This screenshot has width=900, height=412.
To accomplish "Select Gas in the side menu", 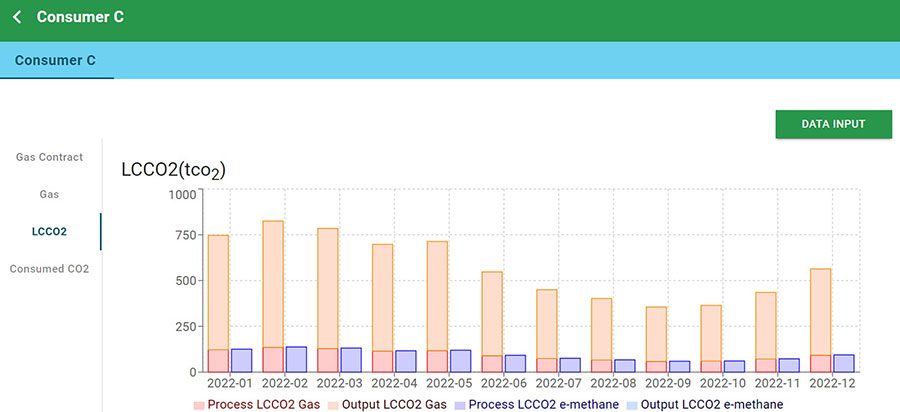I will [x=49, y=195].
